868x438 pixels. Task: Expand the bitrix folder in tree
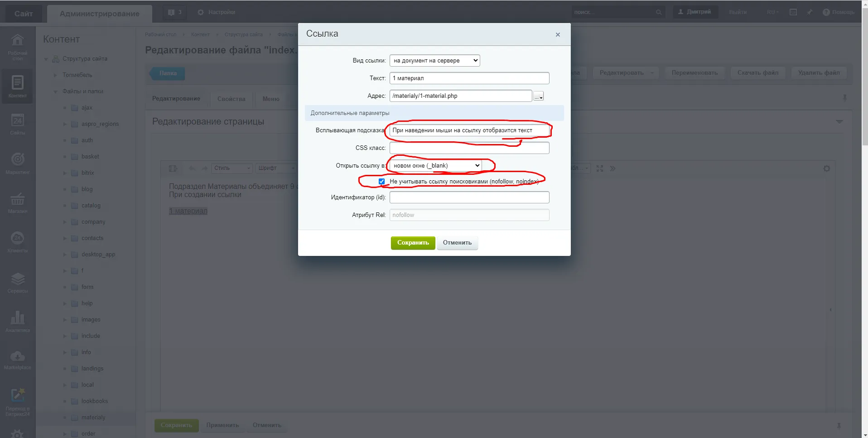[x=65, y=173]
